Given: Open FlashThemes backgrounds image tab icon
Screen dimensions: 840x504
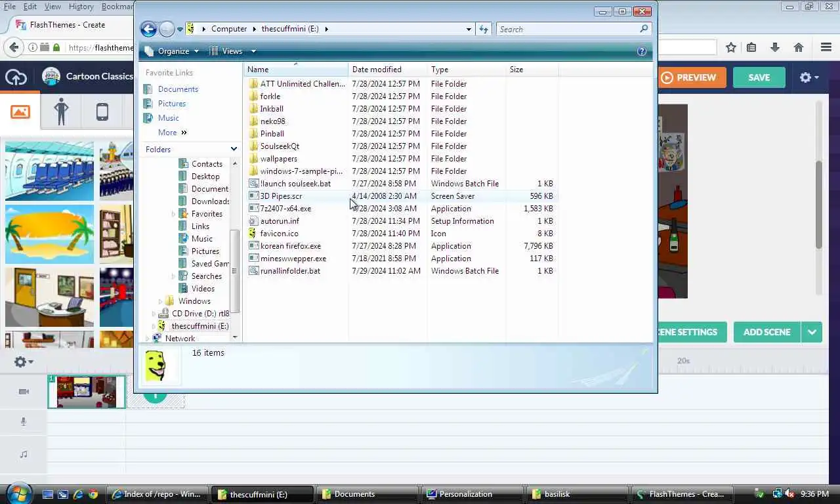Looking at the screenshot, I should click(20, 112).
